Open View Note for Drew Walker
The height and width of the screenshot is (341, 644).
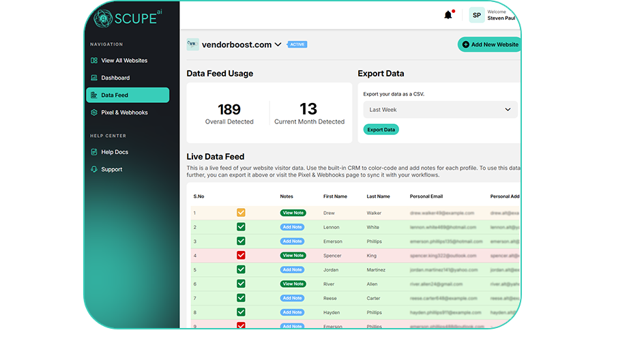coord(293,213)
